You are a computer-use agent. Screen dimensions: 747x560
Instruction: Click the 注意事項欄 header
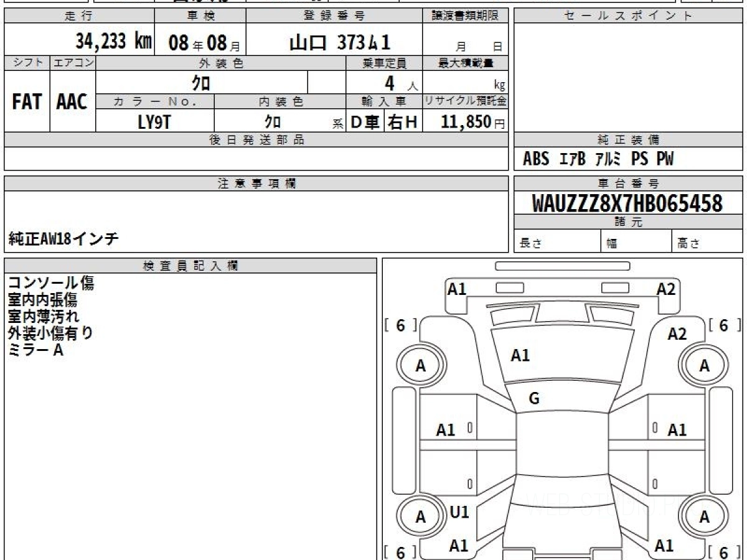tap(256, 184)
